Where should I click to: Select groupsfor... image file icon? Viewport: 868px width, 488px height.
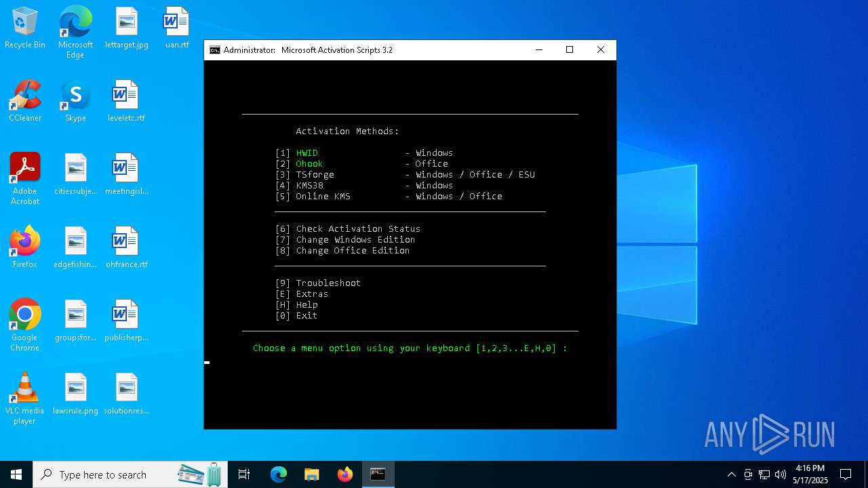[75, 321]
